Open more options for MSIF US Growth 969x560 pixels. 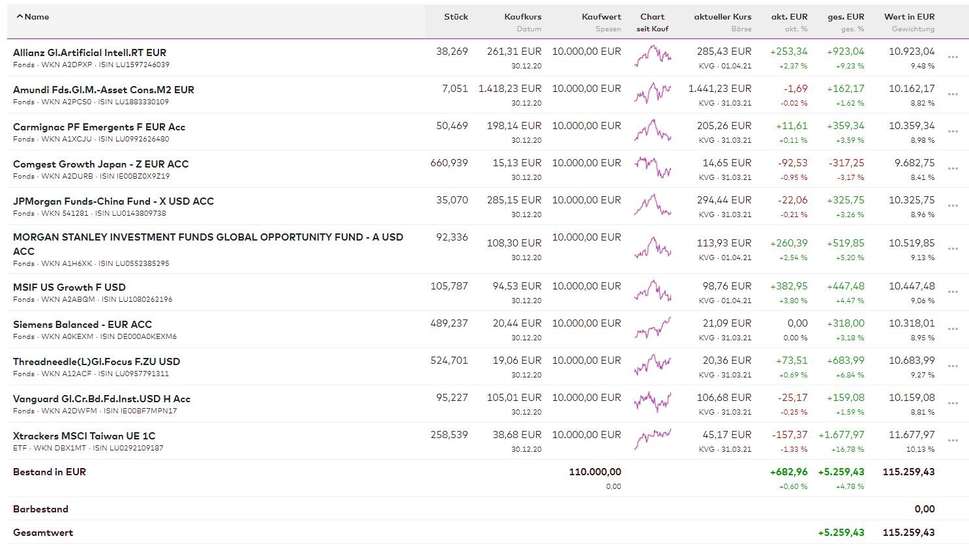(953, 292)
